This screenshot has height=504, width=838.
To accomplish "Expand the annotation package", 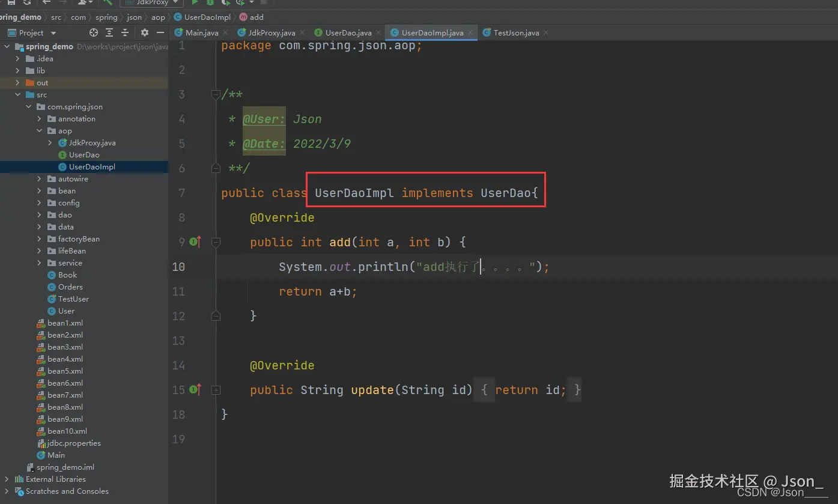I will (40, 119).
